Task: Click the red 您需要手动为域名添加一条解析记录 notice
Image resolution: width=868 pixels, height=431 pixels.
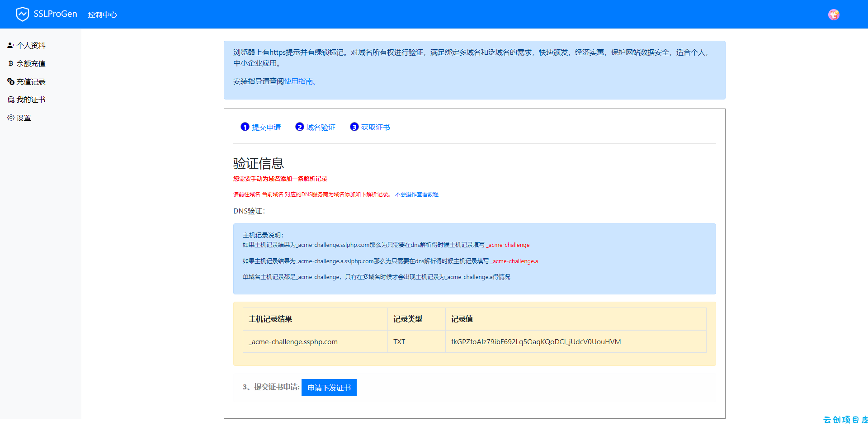Action: [x=280, y=179]
